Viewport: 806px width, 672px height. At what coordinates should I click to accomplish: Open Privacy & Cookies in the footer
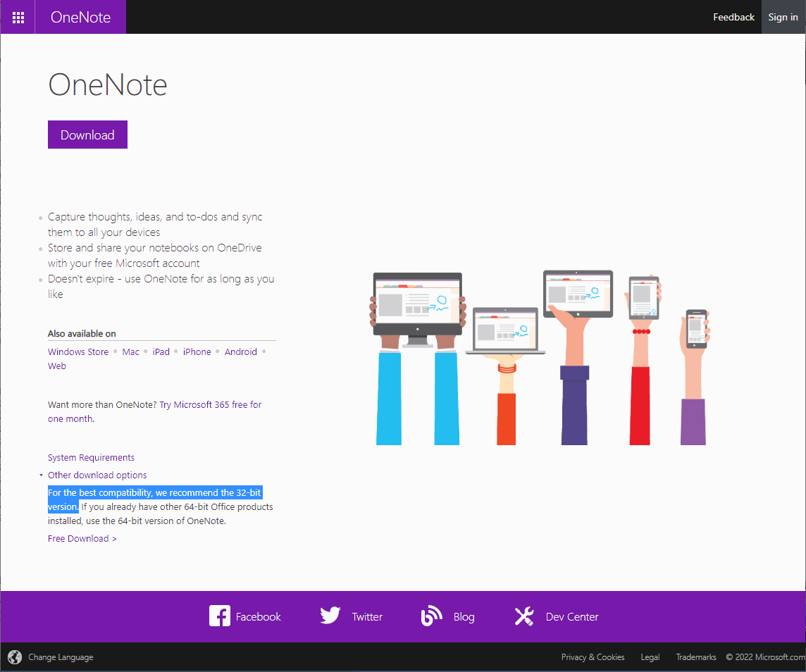pos(593,657)
